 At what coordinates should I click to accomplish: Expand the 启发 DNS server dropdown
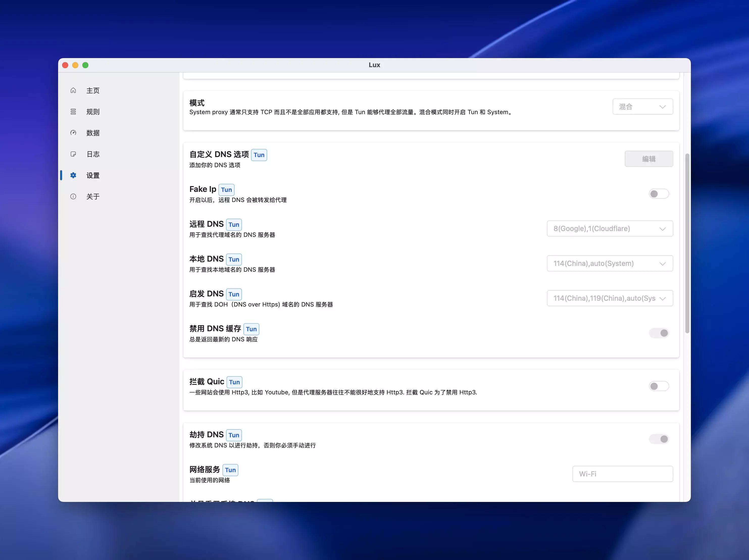[x=610, y=298]
